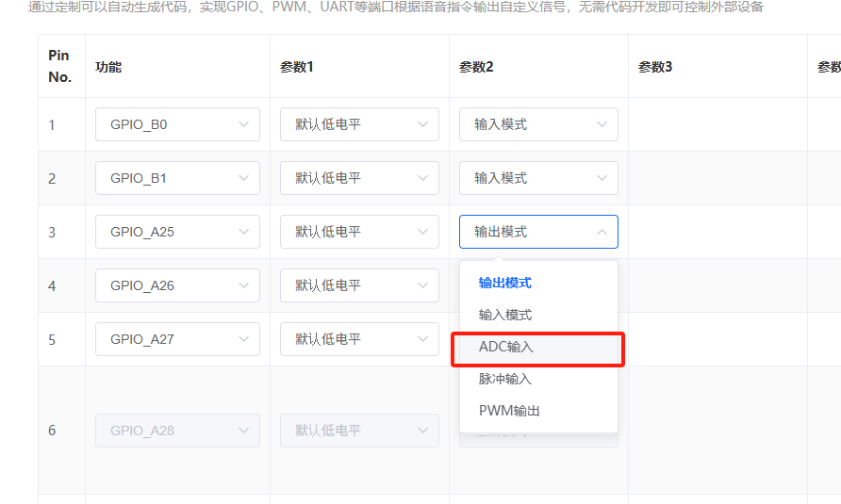
Task: Click the Pin No. column header
Action: click(x=59, y=67)
